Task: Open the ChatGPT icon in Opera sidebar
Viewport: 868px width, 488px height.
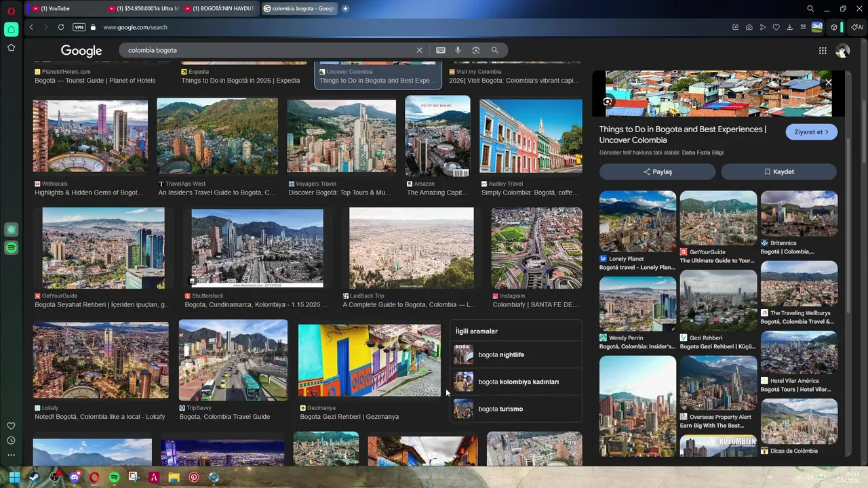Action: 11,230
